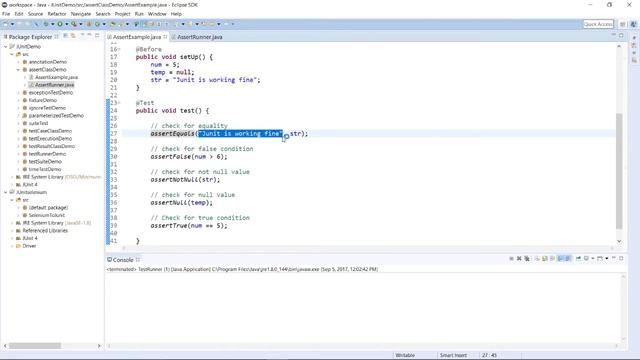Open the Window menu

click(157, 14)
